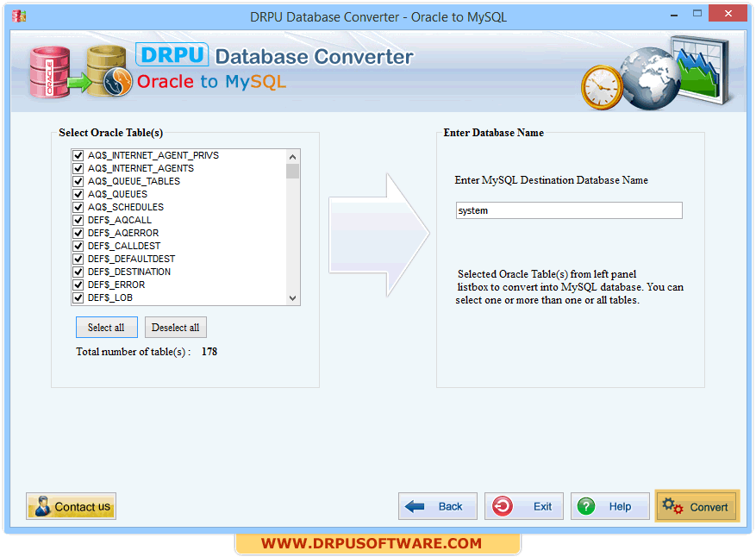Select the AQ$_QUEUES table entry
The width and height of the screenshot is (756, 557).
pyautogui.click(x=117, y=194)
